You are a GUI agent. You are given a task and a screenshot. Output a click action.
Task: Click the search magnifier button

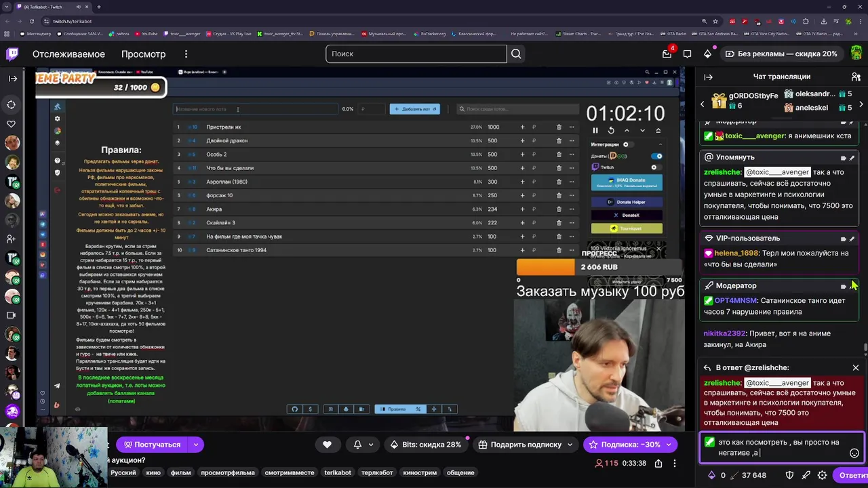pos(516,54)
